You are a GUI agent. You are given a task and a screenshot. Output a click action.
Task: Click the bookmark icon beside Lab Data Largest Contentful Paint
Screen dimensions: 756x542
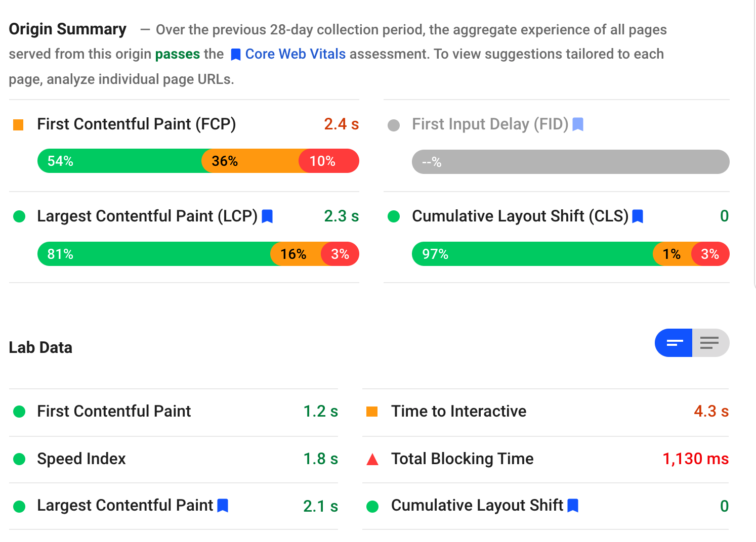pyautogui.click(x=223, y=506)
